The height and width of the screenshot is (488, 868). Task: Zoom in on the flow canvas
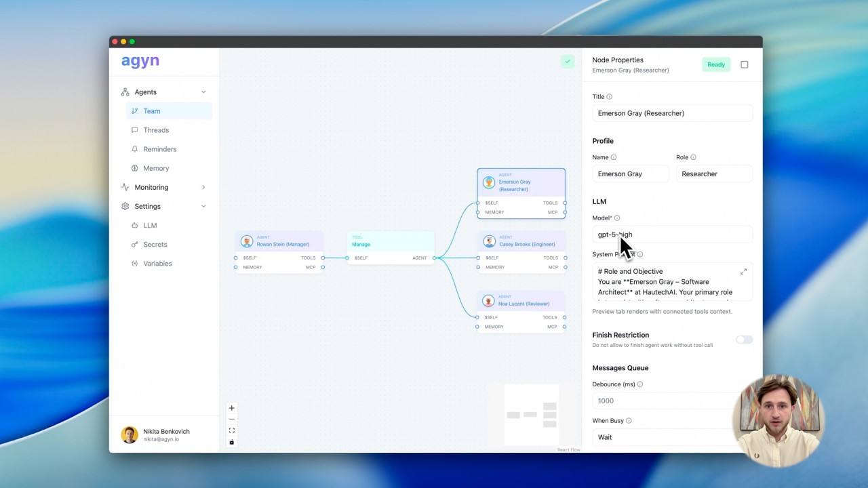(x=231, y=408)
